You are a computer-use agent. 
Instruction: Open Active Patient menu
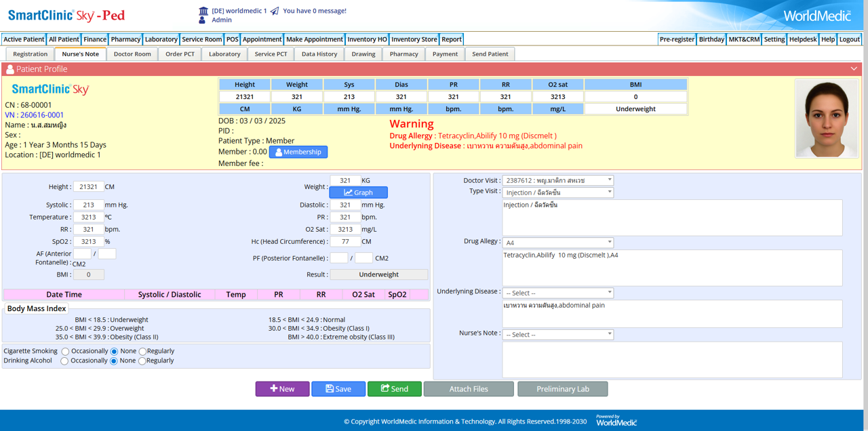[x=24, y=39]
